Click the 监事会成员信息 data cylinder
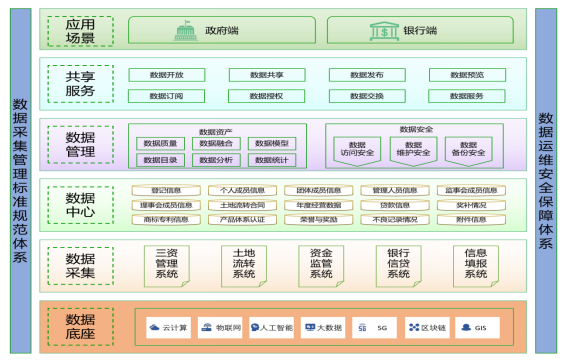The width and height of the screenshot is (567, 362). pyautogui.click(x=472, y=191)
